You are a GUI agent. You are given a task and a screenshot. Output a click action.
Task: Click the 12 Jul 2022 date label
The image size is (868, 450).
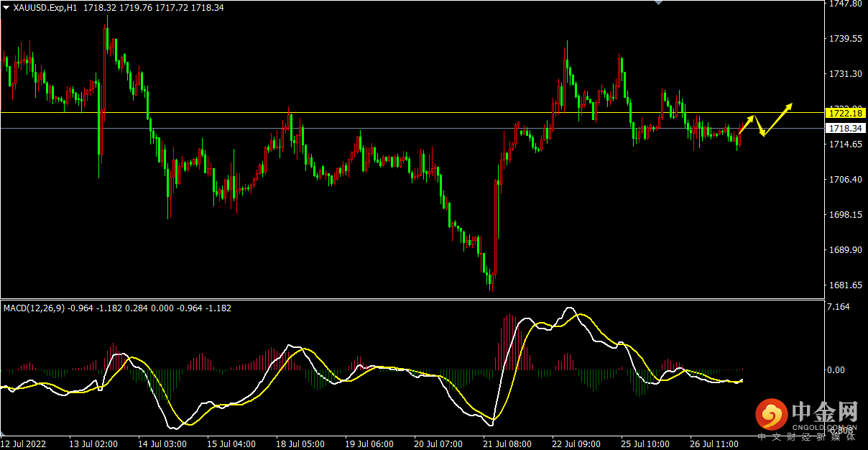pyautogui.click(x=24, y=444)
